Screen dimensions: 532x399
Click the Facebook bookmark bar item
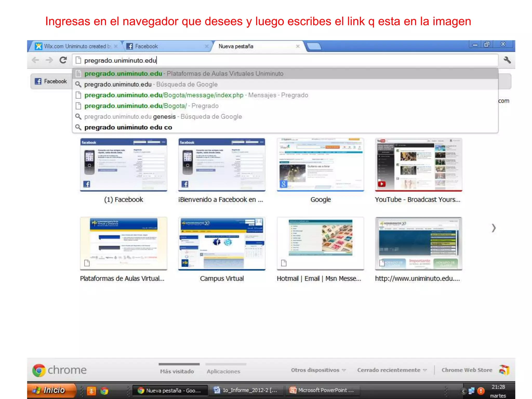point(51,81)
